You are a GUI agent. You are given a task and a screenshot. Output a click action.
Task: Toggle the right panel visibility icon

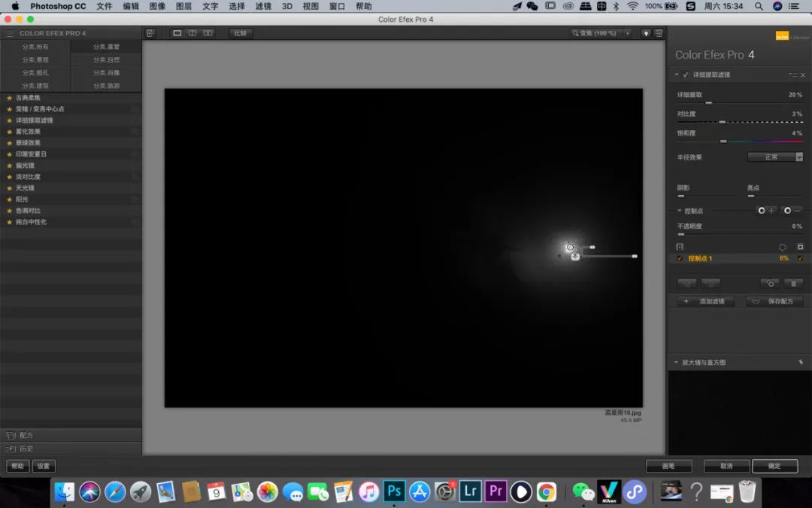pos(659,33)
